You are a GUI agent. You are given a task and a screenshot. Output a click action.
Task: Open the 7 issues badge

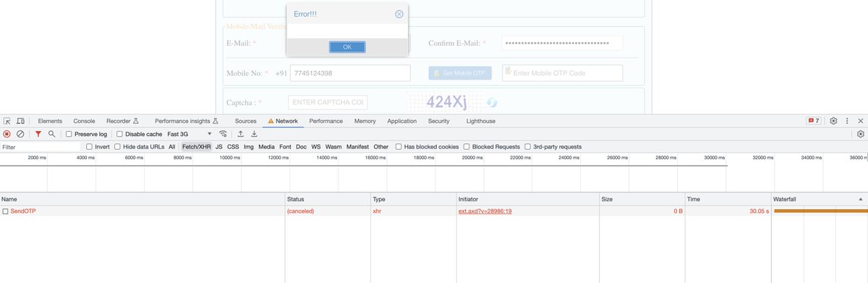[814, 121]
